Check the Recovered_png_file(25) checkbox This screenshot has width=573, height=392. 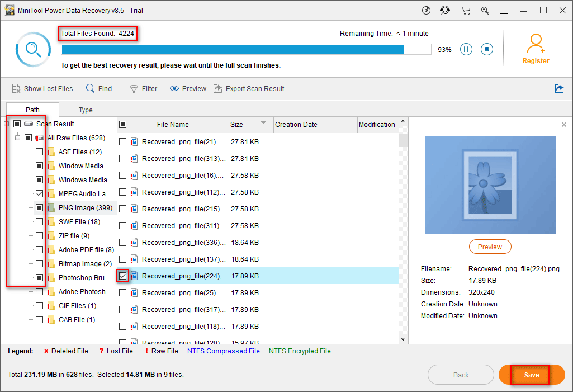tap(123, 292)
